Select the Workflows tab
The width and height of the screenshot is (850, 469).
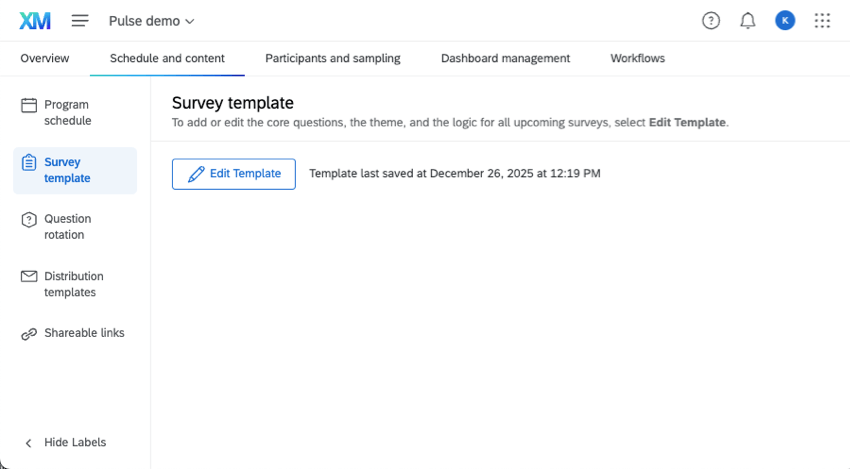click(638, 58)
